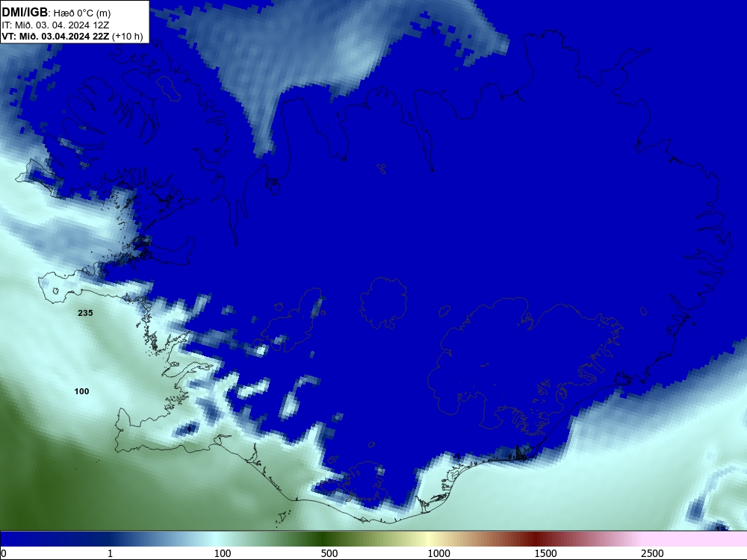Click the pale yellow section of colorbar
Image resolution: width=747 pixels, height=560 pixels.
[427, 539]
